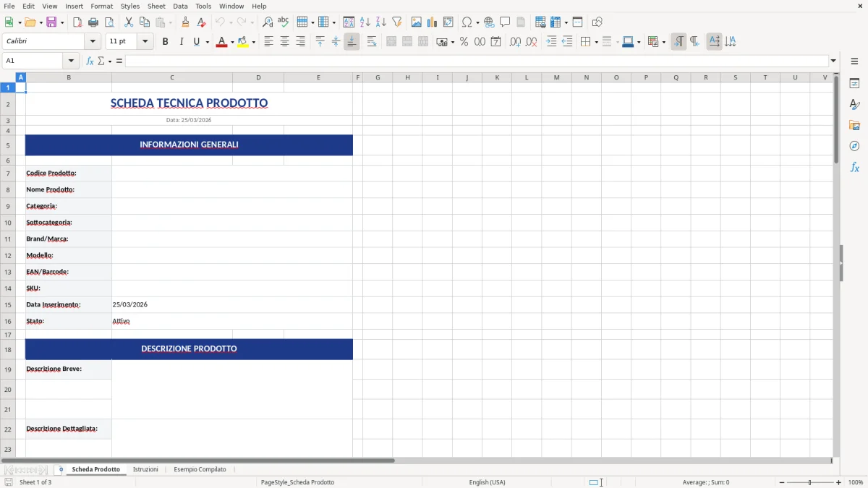Increase Indent icon
The image size is (868, 488).
(x=551, y=42)
